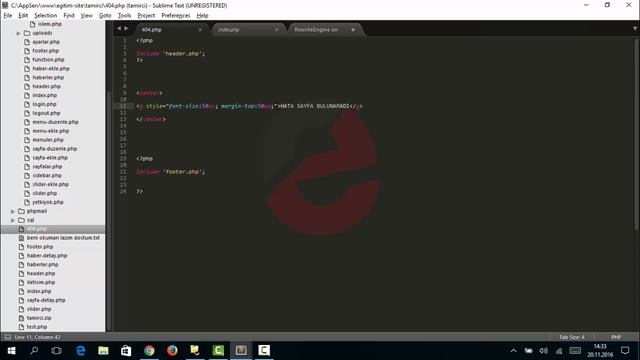Open ayarlar.php in the sidebar
640x360 pixels.
tap(46, 42)
